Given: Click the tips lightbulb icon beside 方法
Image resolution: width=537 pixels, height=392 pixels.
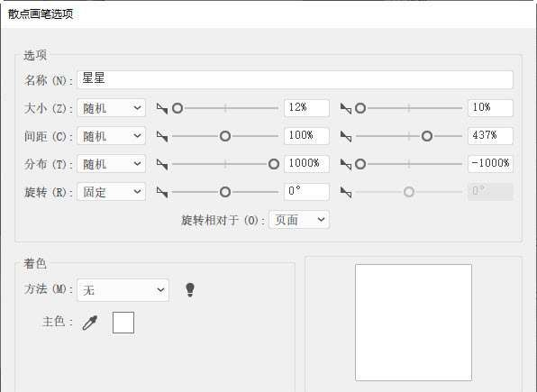Looking at the screenshot, I should pyautogui.click(x=190, y=290).
